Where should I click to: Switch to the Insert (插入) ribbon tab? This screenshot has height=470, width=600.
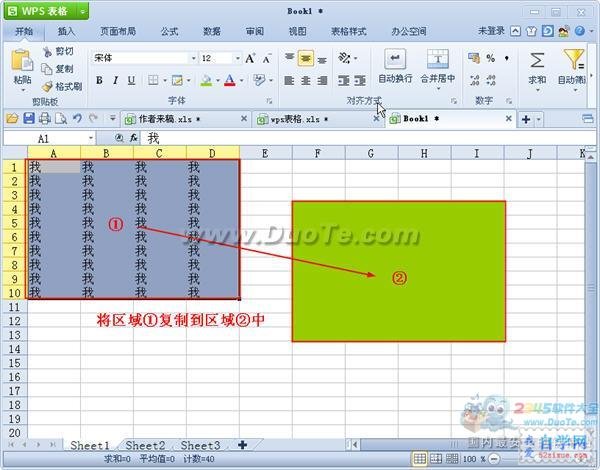(66, 31)
